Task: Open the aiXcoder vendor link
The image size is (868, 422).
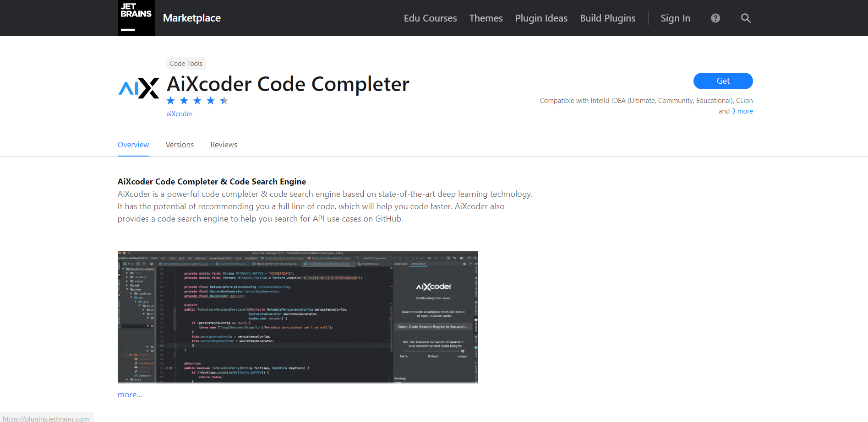Action: 180,114
